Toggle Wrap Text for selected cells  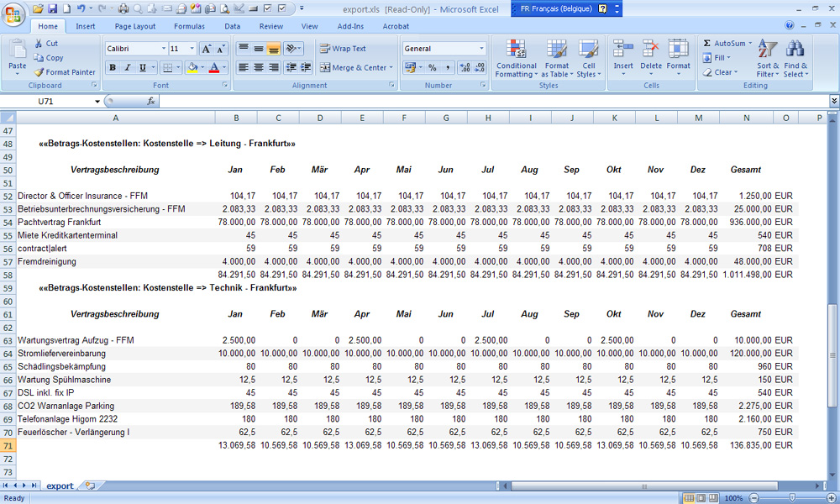343,49
